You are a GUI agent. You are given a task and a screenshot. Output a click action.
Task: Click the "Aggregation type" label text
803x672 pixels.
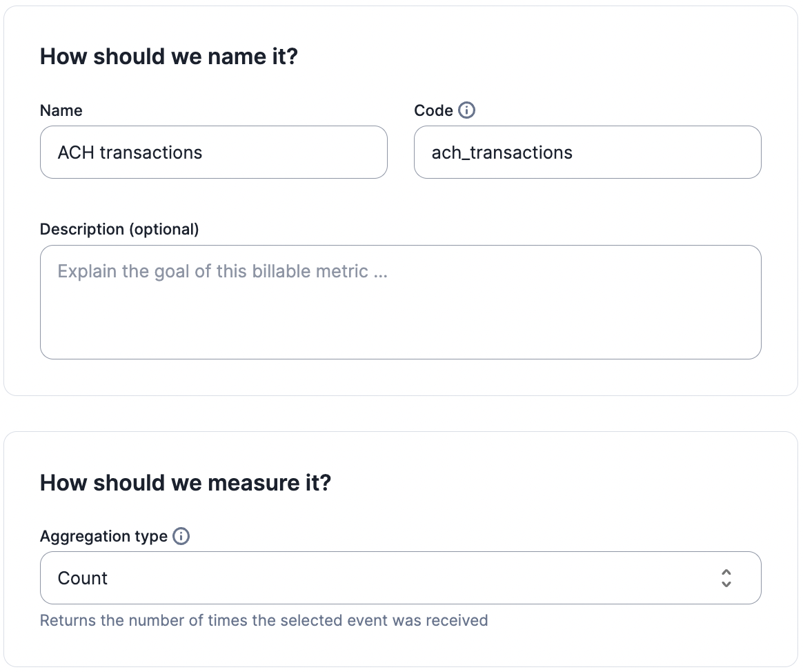point(103,536)
